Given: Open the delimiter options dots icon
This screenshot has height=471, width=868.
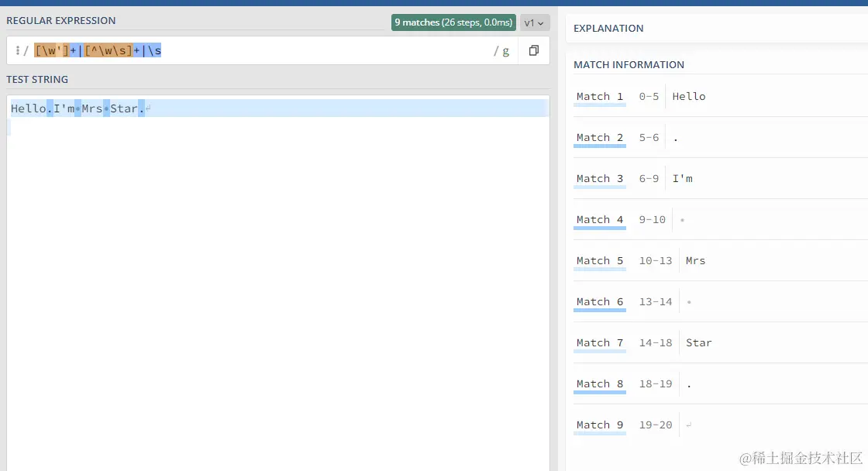Looking at the screenshot, I should [18, 51].
